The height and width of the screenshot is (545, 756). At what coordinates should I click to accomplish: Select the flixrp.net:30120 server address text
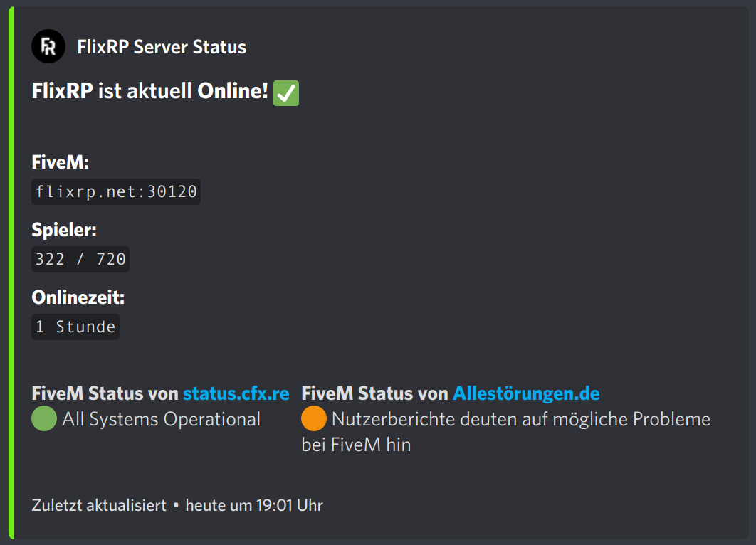coord(115,191)
